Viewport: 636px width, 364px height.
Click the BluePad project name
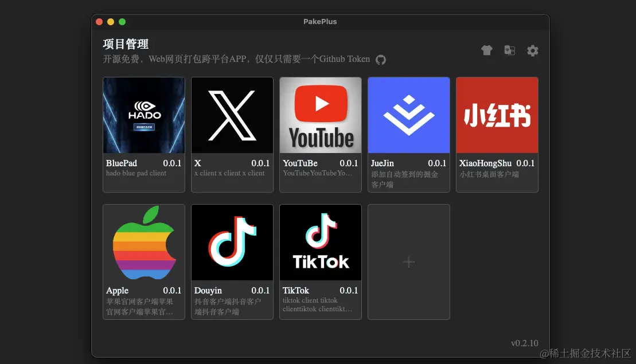[x=121, y=163]
